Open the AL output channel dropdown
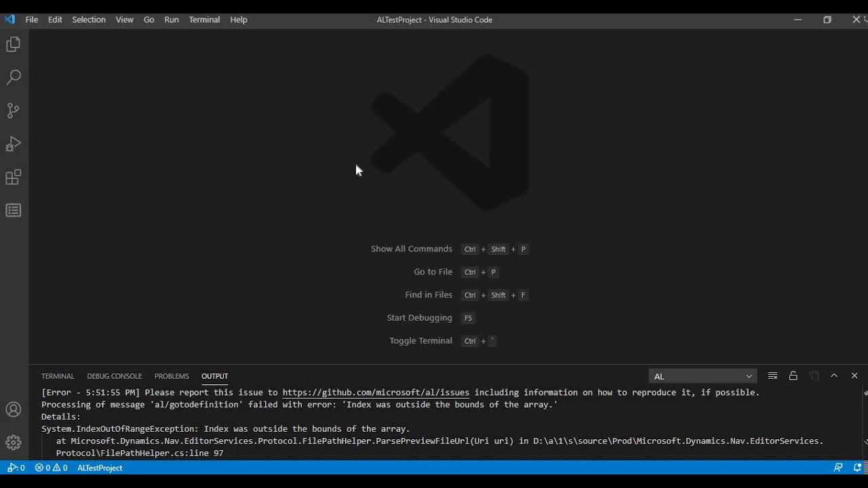Image resolution: width=868 pixels, height=488 pixels. click(703, 376)
